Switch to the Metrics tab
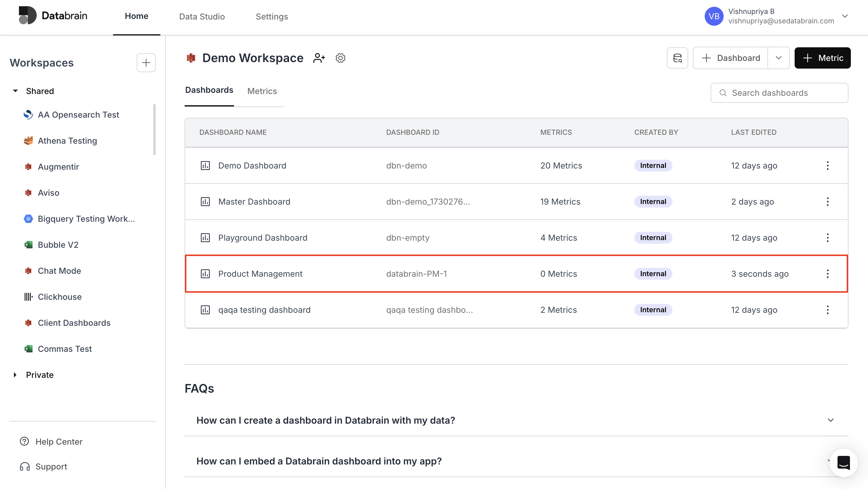 pos(262,91)
